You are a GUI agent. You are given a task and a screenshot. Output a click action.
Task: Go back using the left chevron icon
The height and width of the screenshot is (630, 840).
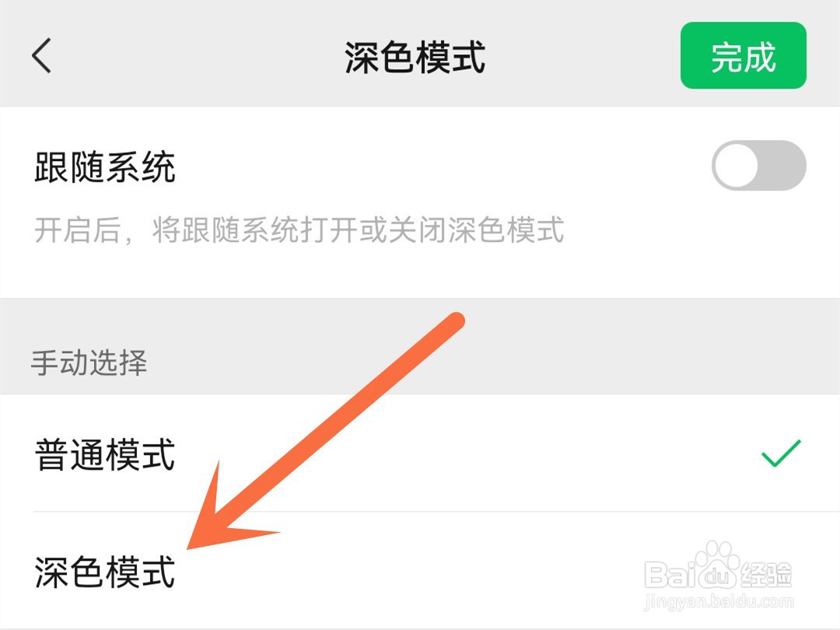tap(41, 55)
